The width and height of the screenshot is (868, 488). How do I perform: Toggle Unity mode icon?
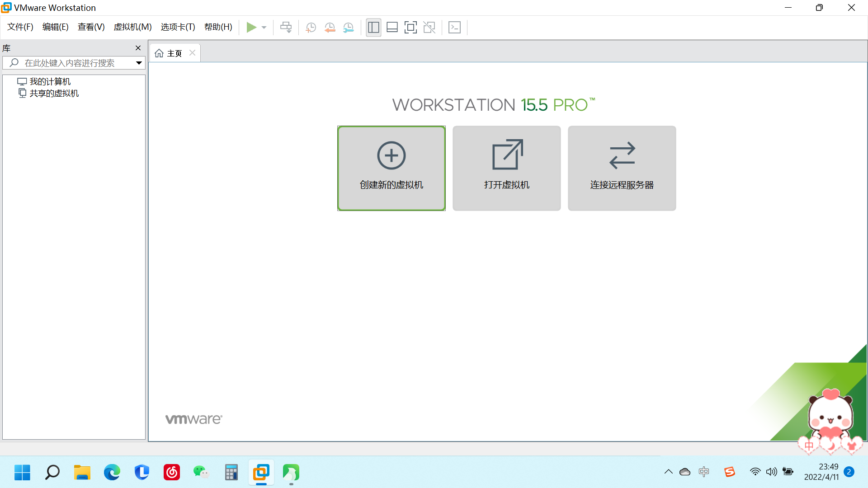coord(429,28)
